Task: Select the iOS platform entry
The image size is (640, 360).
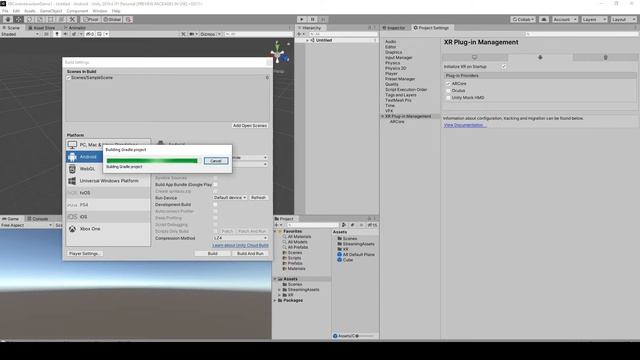Action: pos(108,217)
